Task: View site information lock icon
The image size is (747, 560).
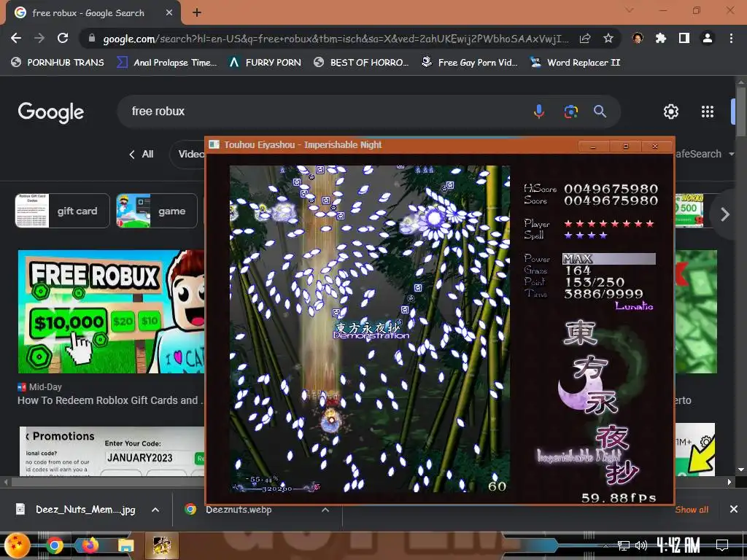Action: point(92,38)
